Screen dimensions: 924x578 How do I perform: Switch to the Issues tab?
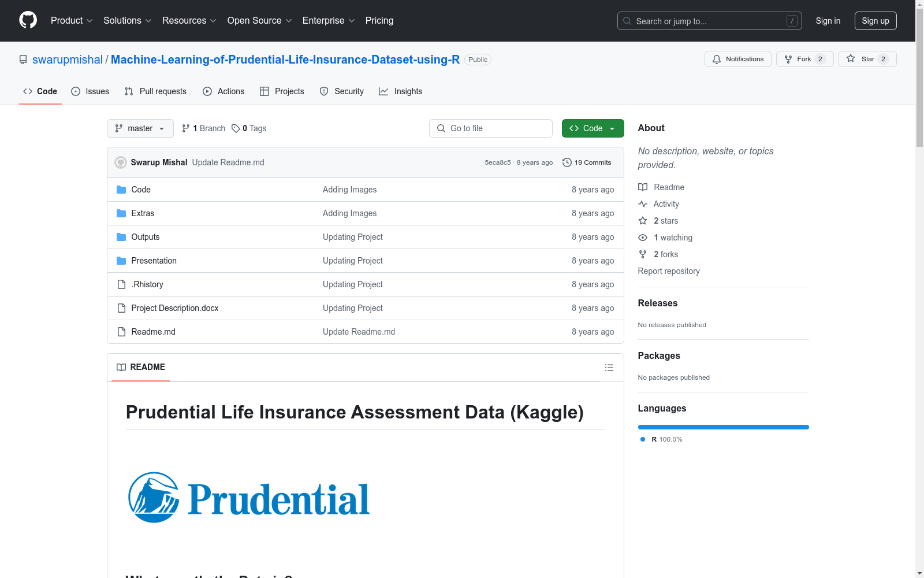[90, 91]
